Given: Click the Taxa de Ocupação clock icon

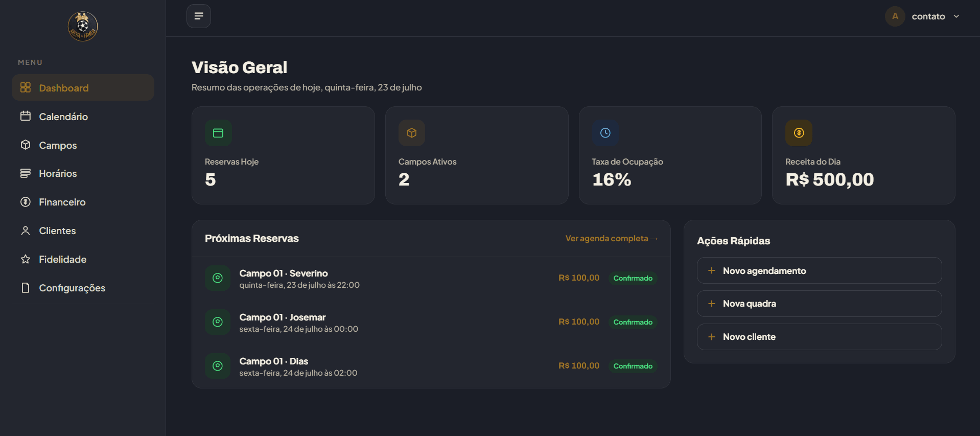Looking at the screenshot, I should 605,133.
